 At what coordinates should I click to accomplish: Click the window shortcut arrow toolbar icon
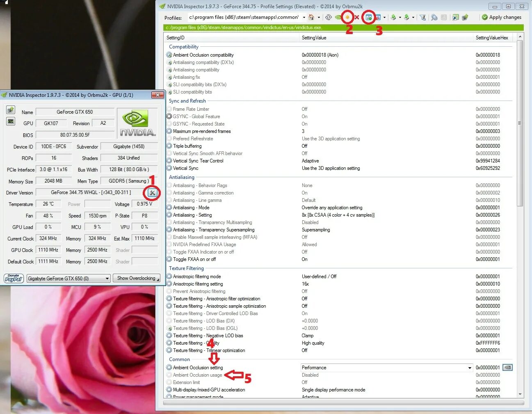click(455, 17)
